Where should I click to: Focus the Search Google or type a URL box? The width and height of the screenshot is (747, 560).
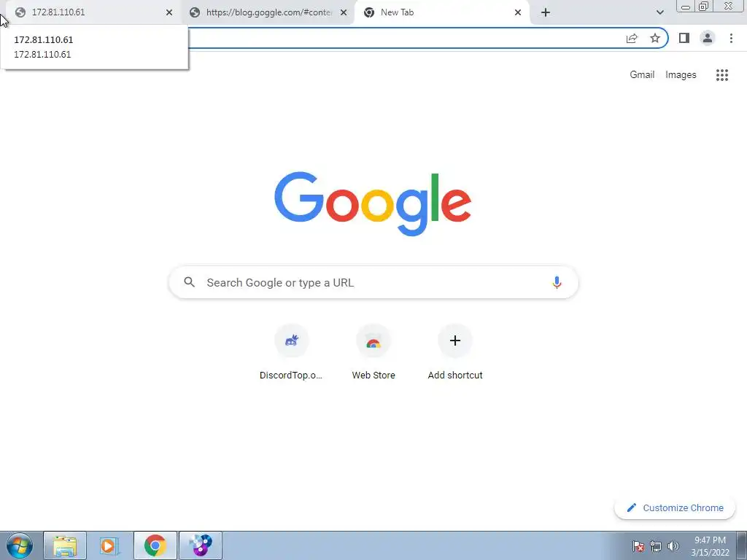point(373,282)
